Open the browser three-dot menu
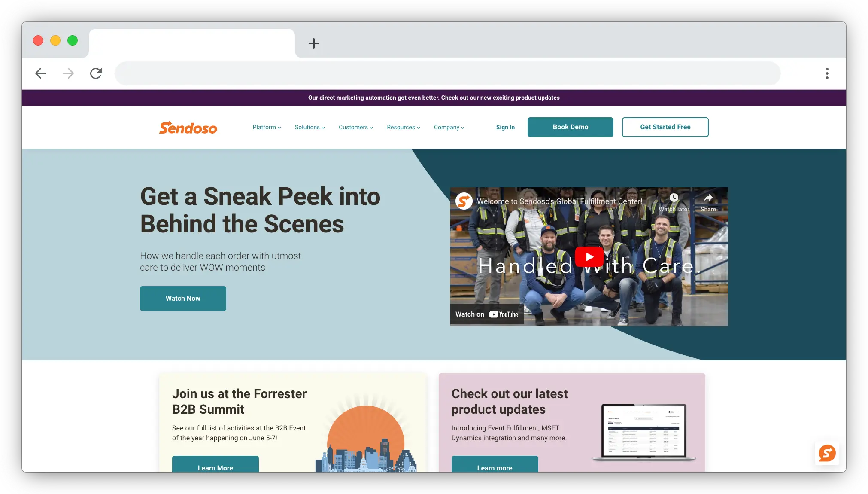 [827, 73]
